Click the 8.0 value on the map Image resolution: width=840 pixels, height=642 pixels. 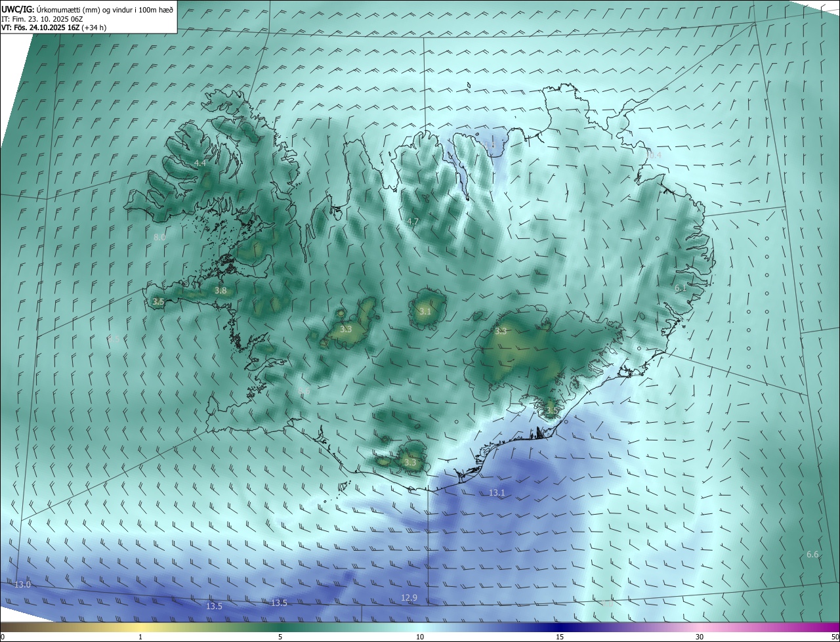[159, 237]
